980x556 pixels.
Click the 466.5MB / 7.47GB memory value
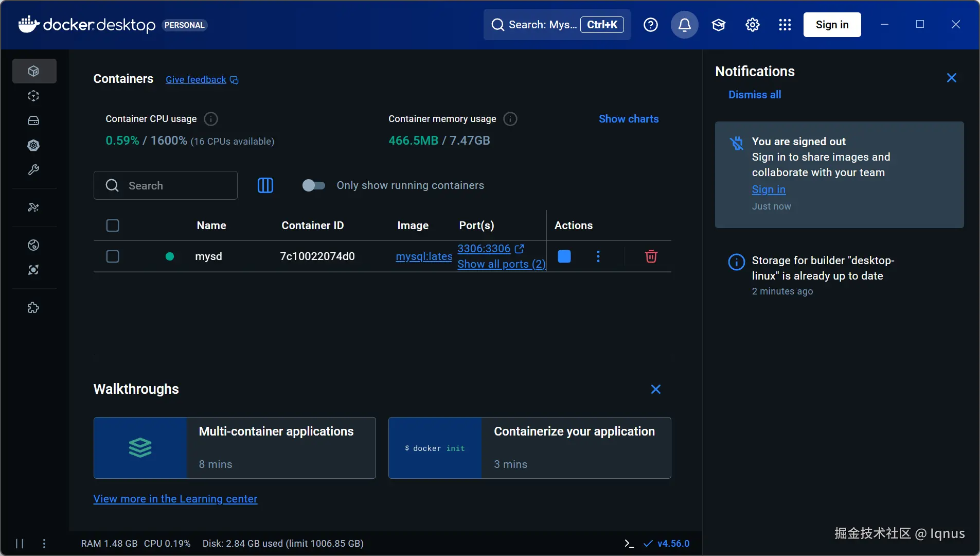(x=439, y=141)
